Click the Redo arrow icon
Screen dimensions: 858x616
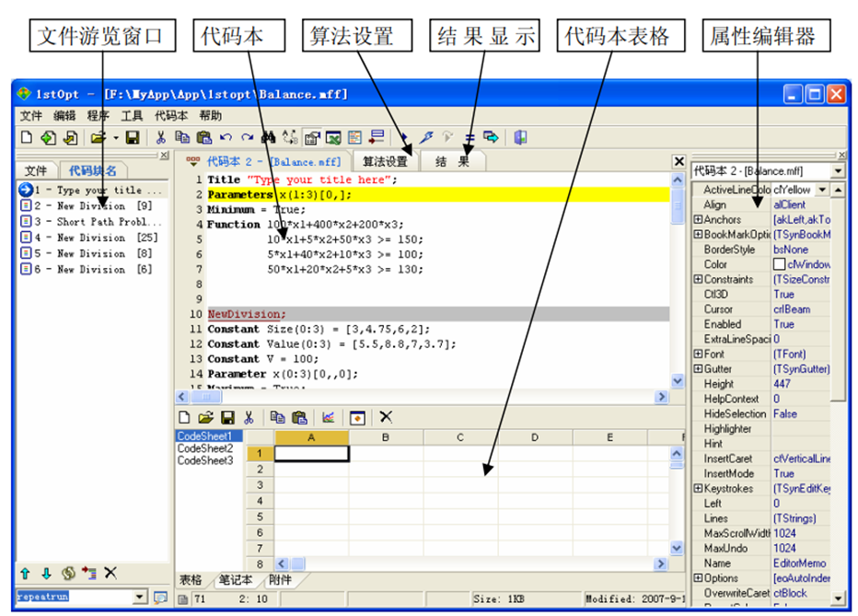248,137
